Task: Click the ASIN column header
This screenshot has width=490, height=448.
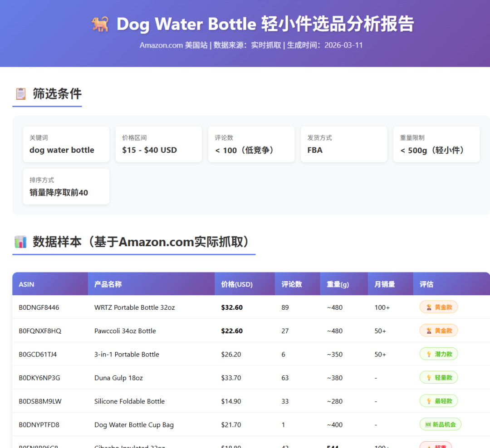Action: (26, 284)
